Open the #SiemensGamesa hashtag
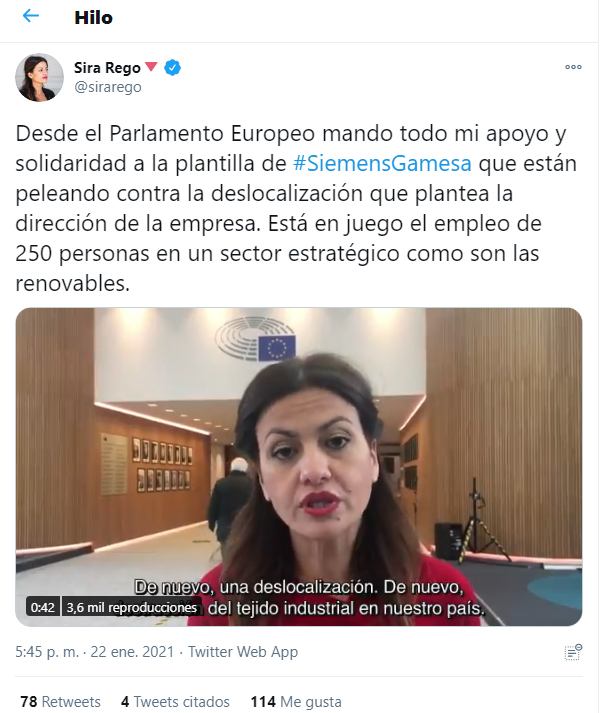The image size is (605, 713). pyautogui.click(x=382, y=163)
